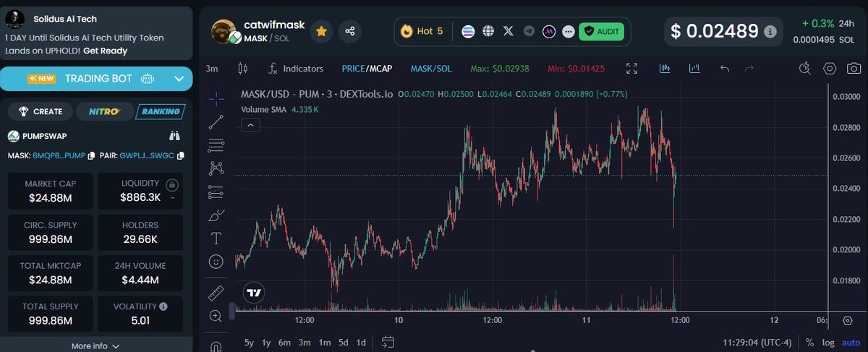Select the zoom-in tool
Screen dimensions: 868x352
tap(216, 316)
